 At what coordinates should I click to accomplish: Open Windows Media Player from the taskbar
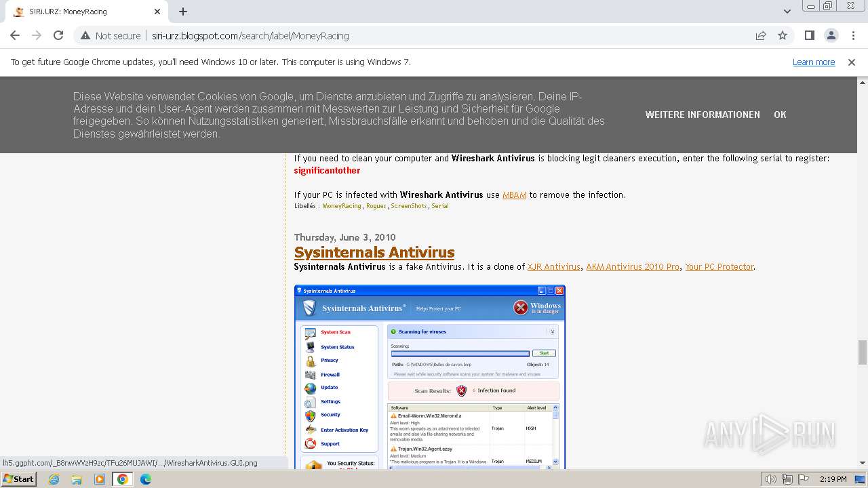point(100,479)
